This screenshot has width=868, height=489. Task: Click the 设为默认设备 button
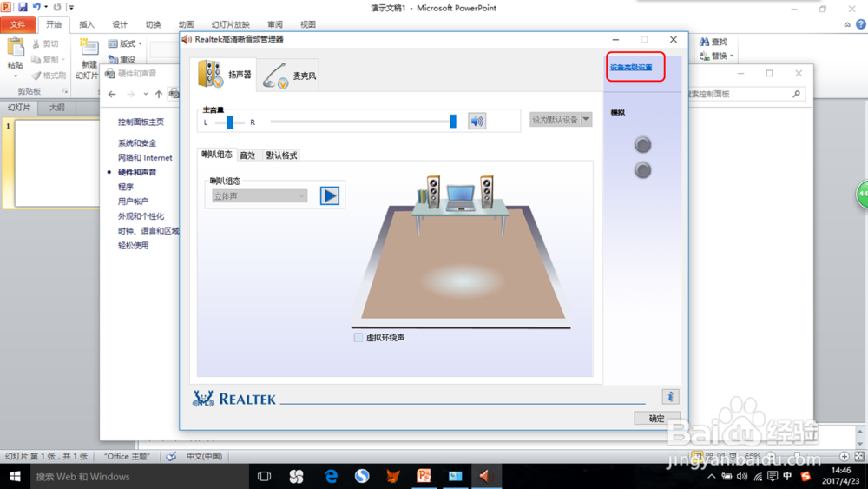click(x=555, y=120)
